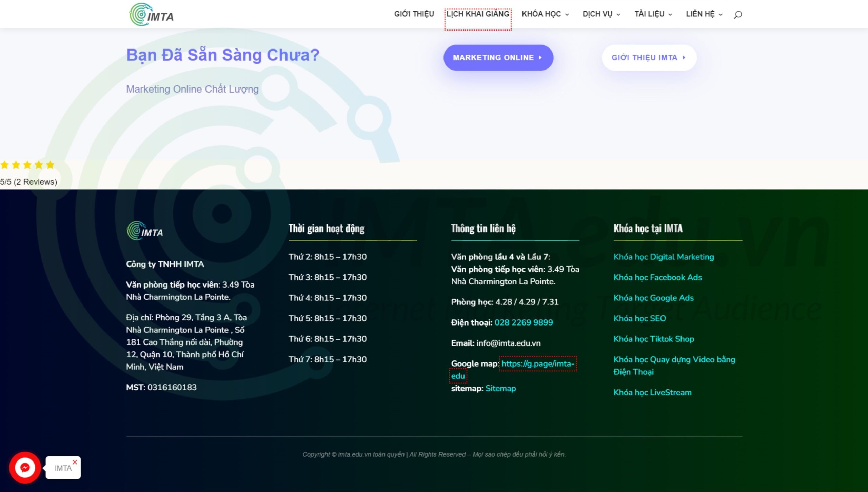Image resolution: width=868 pixels, height=492 pixels.
Task: Open the GIỚI THIỆU menu item
Action: pos(414,14)
